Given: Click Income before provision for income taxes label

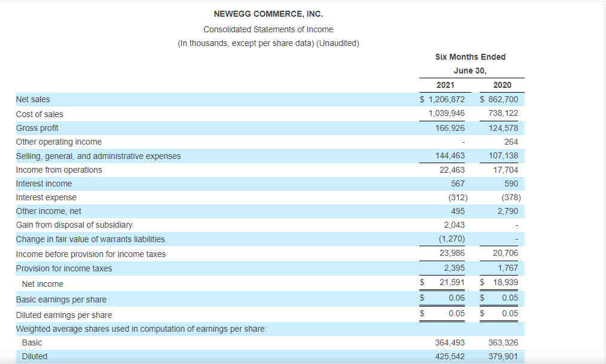Looking at the screenshot, I should click(x=90, y=254).
